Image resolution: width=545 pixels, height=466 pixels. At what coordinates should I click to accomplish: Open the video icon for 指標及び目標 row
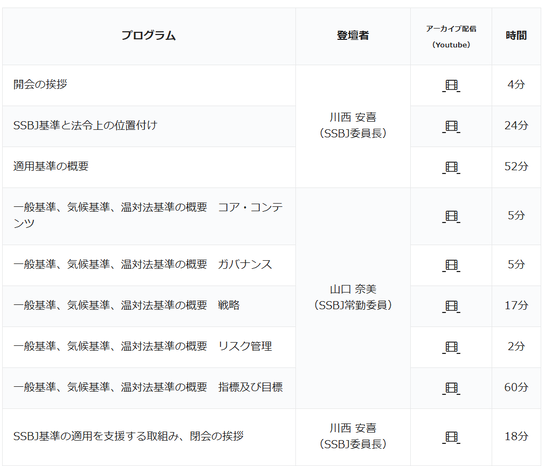click(x=451, y=388)
